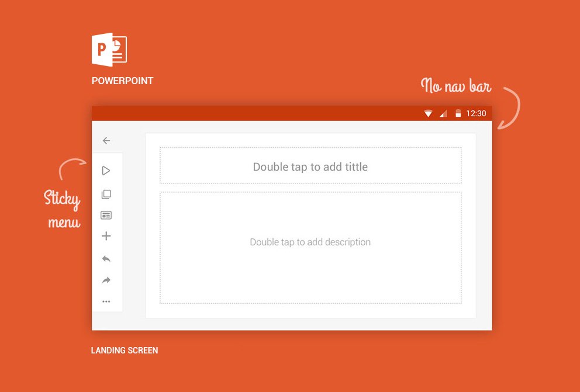
Task: Add new element with plus icon
Action: tap(106, 235)
